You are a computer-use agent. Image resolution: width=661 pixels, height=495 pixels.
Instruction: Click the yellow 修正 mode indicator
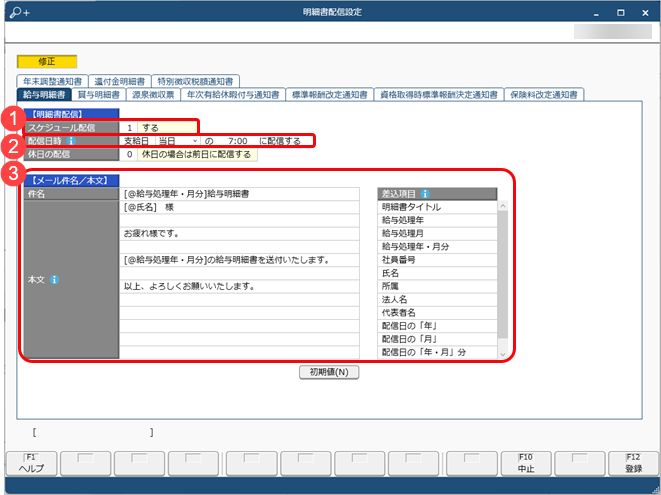(47, 62)
